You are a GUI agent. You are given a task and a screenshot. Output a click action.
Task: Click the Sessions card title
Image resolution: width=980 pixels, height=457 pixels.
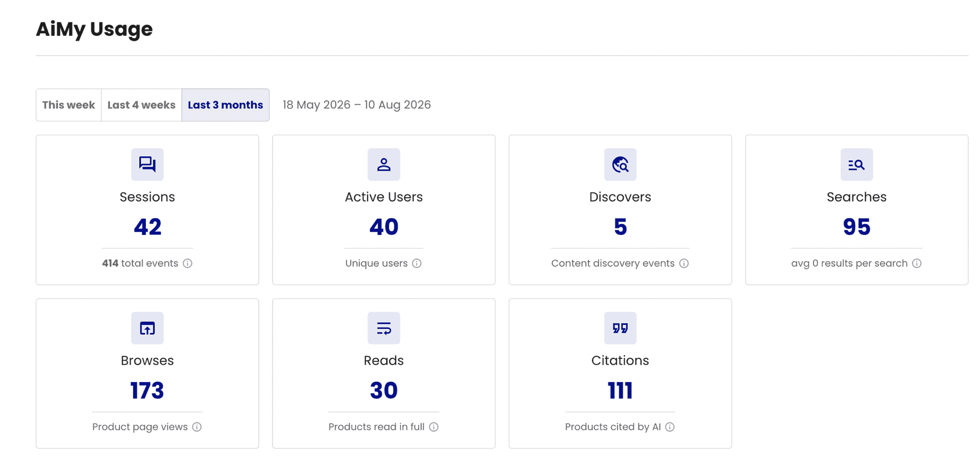(x=148, y=197)
